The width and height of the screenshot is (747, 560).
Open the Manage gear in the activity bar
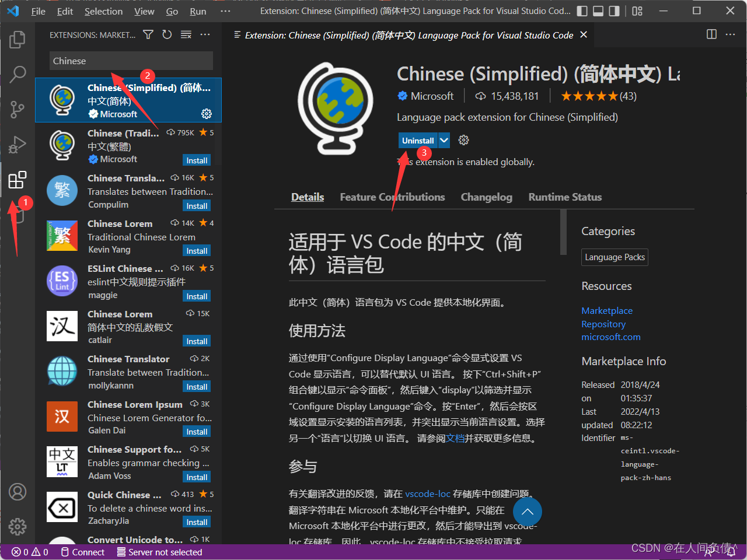point(18,527)
